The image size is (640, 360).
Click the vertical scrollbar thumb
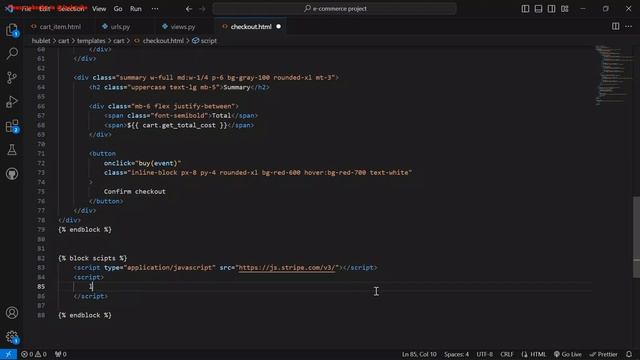click(x=636, y=238)
